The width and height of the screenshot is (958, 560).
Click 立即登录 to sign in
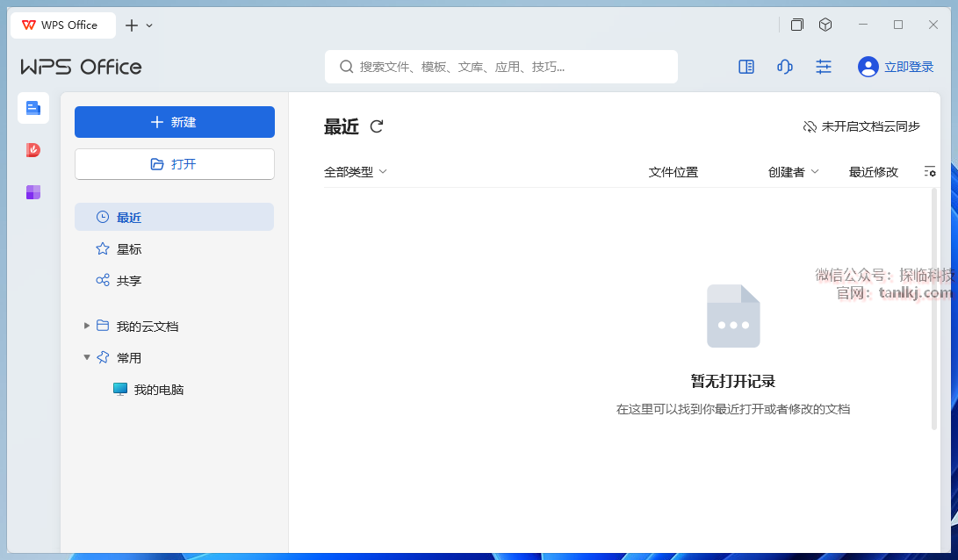coord(897,67)
